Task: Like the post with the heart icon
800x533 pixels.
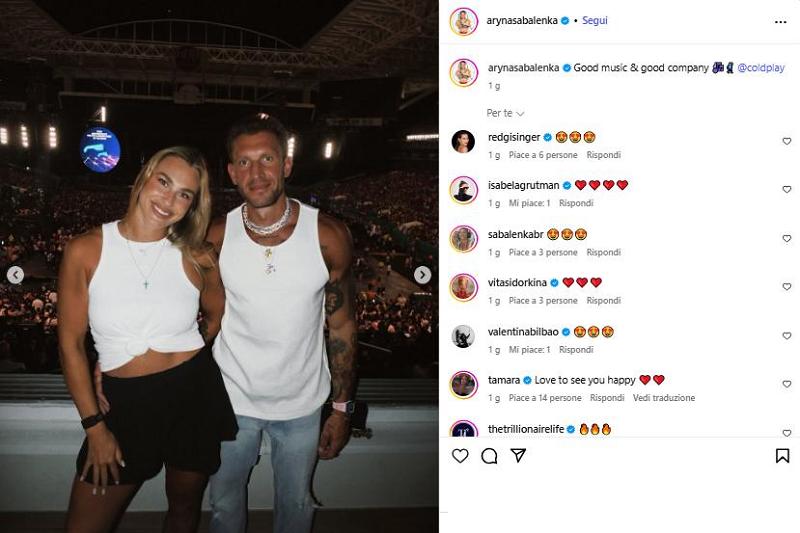Action: click(x=460, y=456)
